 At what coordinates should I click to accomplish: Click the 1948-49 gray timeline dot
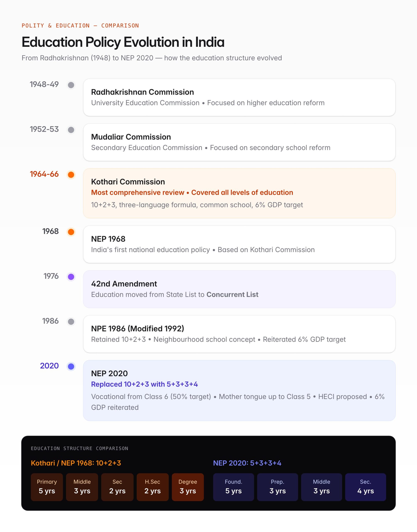click(71, 85)
